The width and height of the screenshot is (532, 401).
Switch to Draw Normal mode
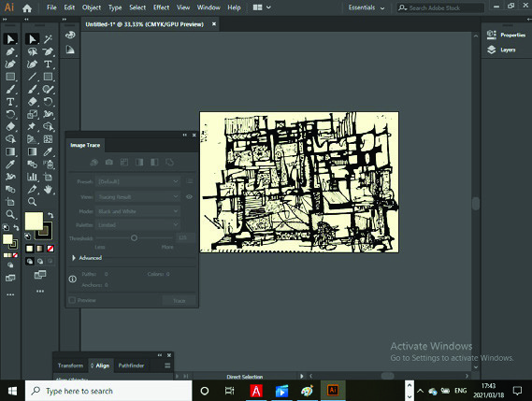30,261
